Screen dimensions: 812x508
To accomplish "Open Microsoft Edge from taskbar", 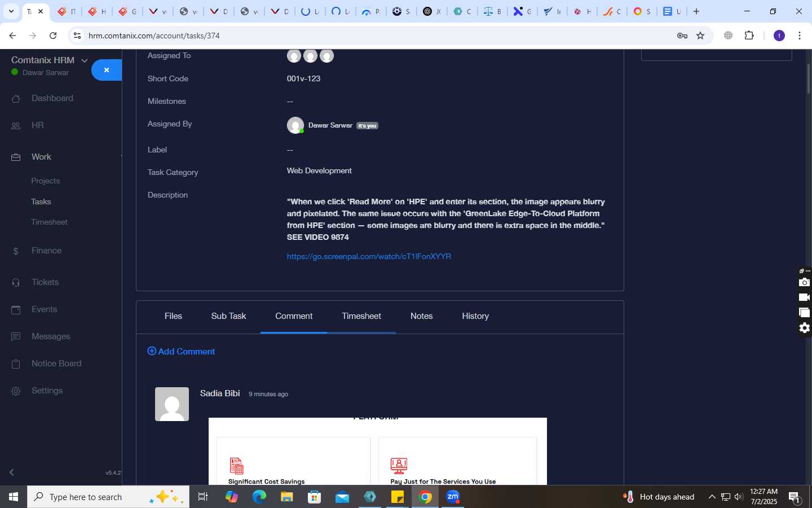I will tap(259, 497).
